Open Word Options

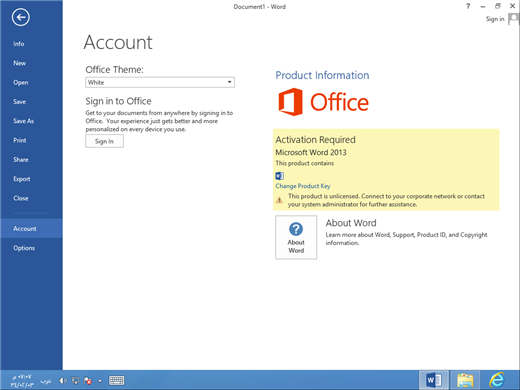24,248
